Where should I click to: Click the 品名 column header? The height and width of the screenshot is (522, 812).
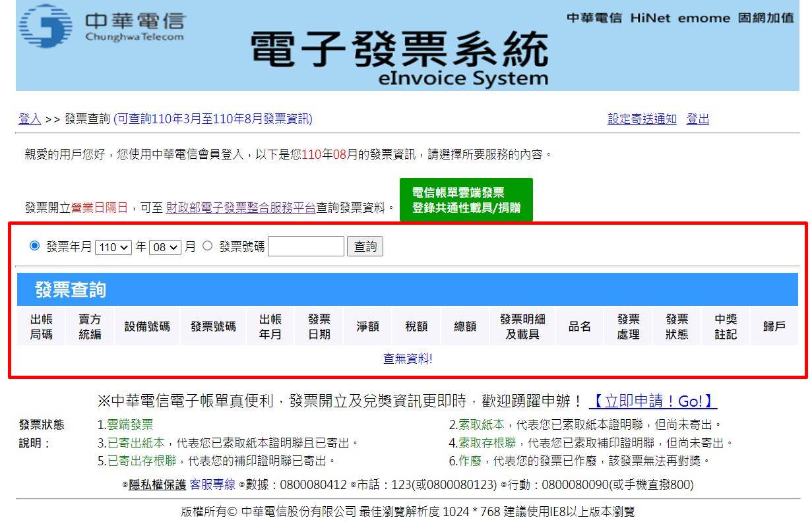[x=580, y=326]
